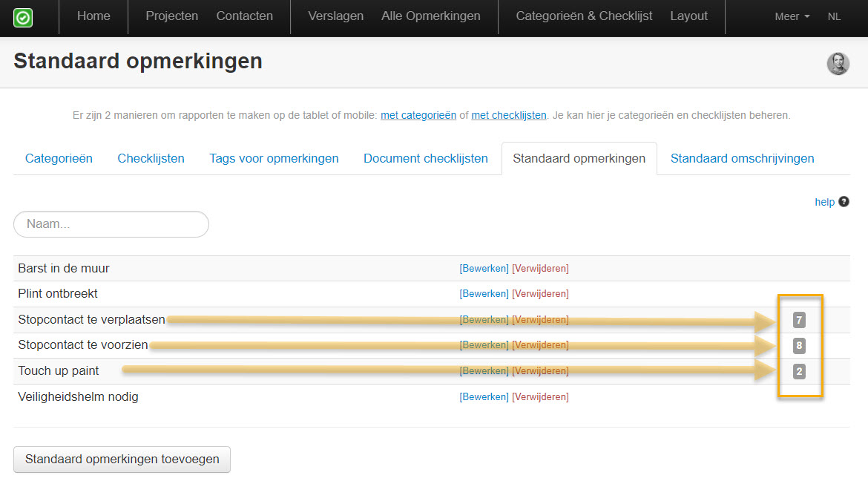
Task: Open the Meer dropdown menu
Action: (792, 16)
